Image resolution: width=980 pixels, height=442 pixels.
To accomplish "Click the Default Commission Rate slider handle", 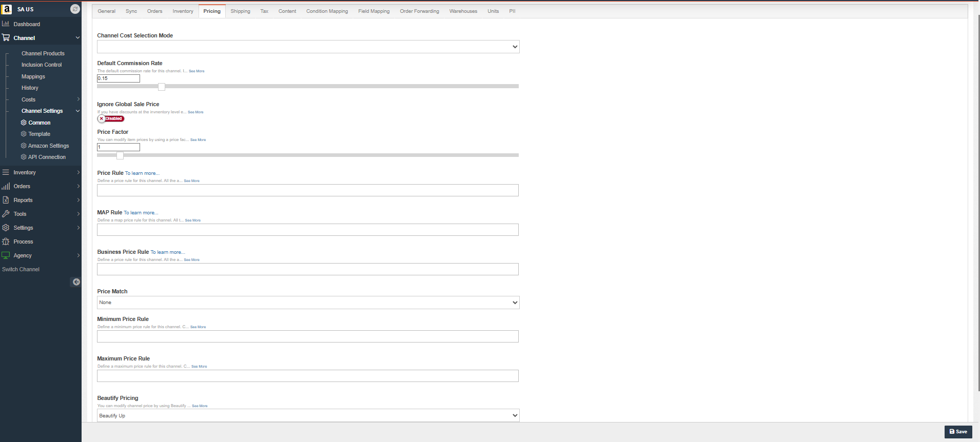I will (x=162, y=87).
